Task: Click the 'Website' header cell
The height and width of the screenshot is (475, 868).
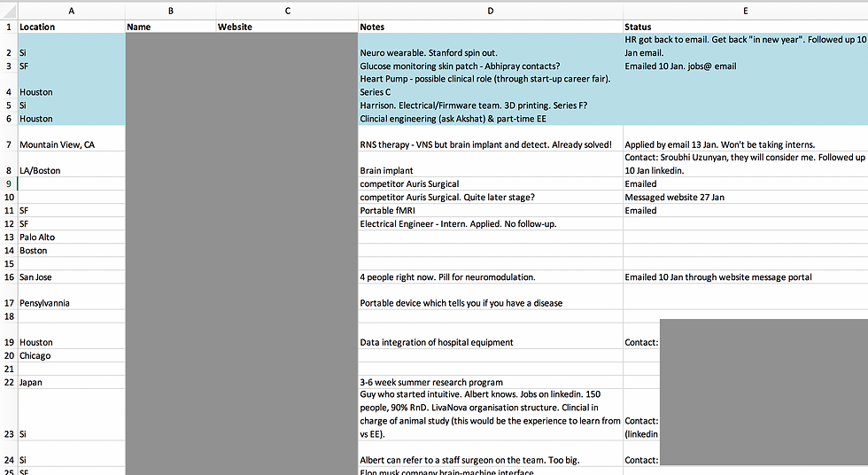Action: click(x=287, y=27)
